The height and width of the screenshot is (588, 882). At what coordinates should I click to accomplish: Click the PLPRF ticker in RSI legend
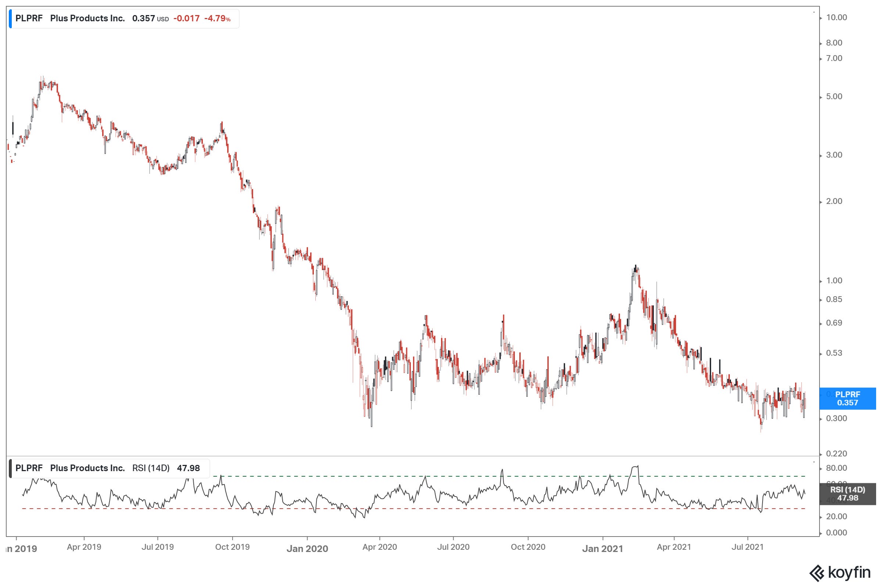click(29, 468)
